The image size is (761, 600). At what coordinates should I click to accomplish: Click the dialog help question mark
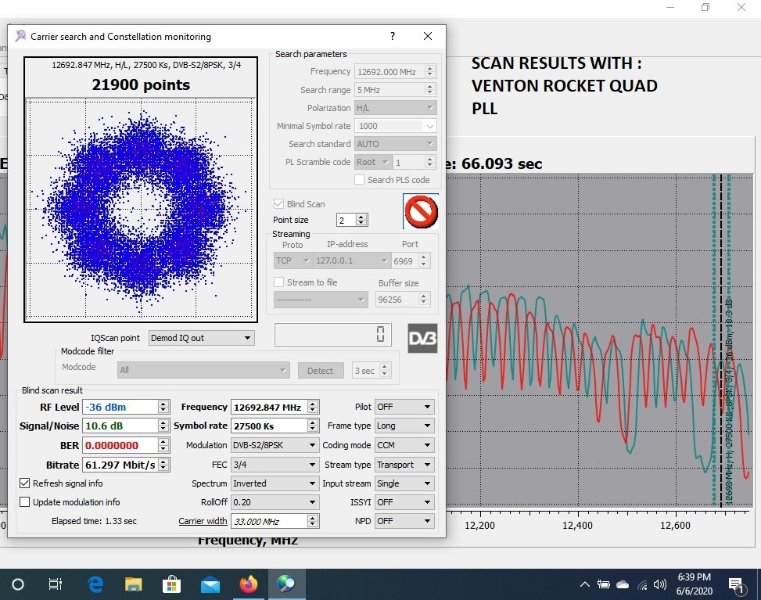click(392, 36)
